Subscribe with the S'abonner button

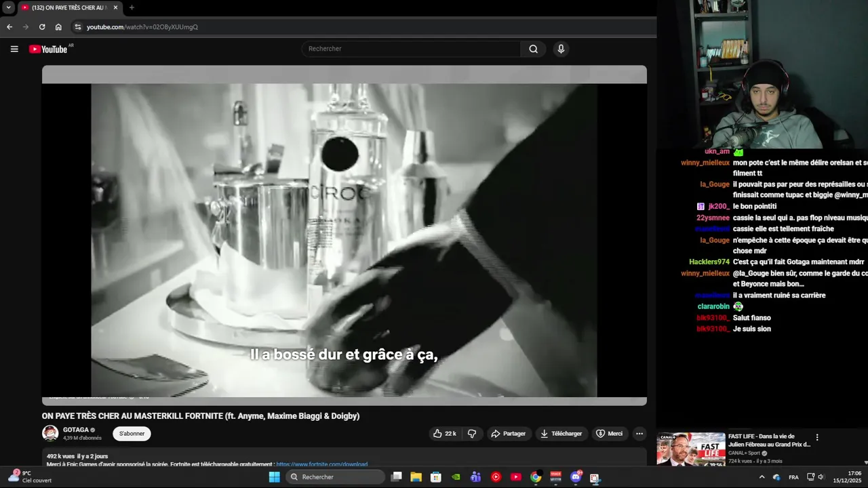click(x=132, y=434)
